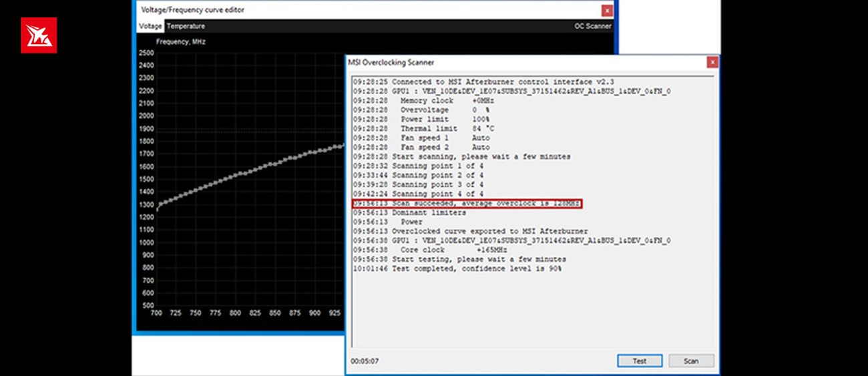Select the highlighted 'Scan succeeded' log line

pos(467,203)
